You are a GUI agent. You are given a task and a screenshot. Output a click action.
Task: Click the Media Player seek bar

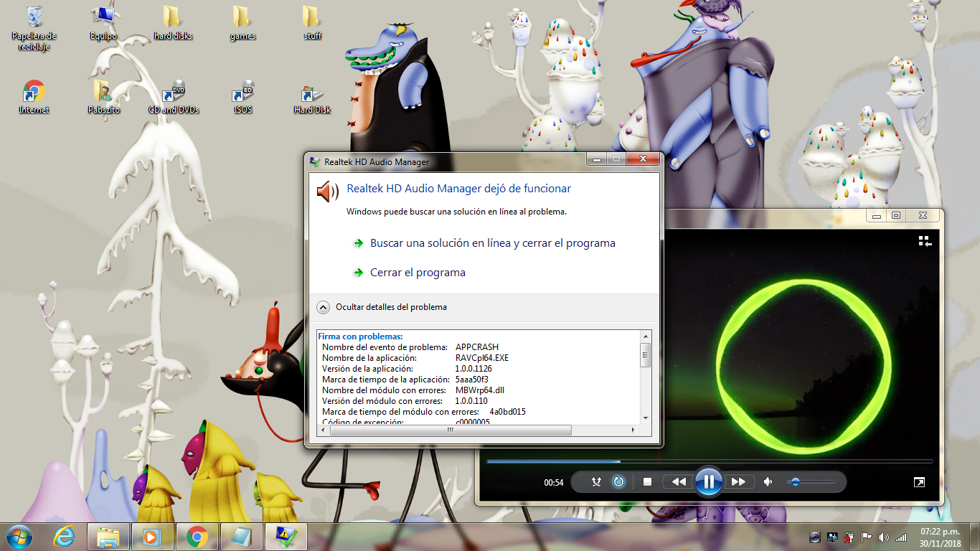tap(710, 461)
